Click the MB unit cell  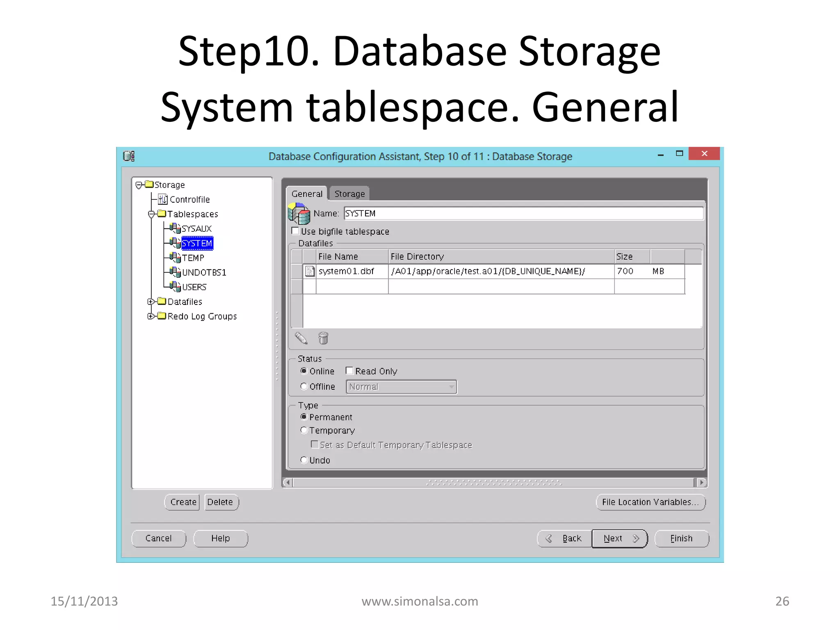[667, 271]
